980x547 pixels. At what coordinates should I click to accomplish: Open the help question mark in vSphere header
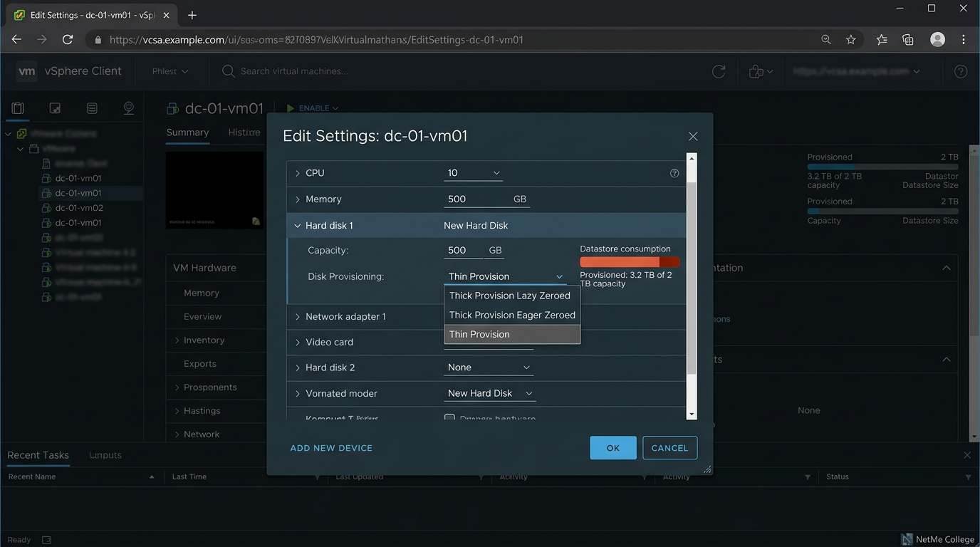(960, 71)
